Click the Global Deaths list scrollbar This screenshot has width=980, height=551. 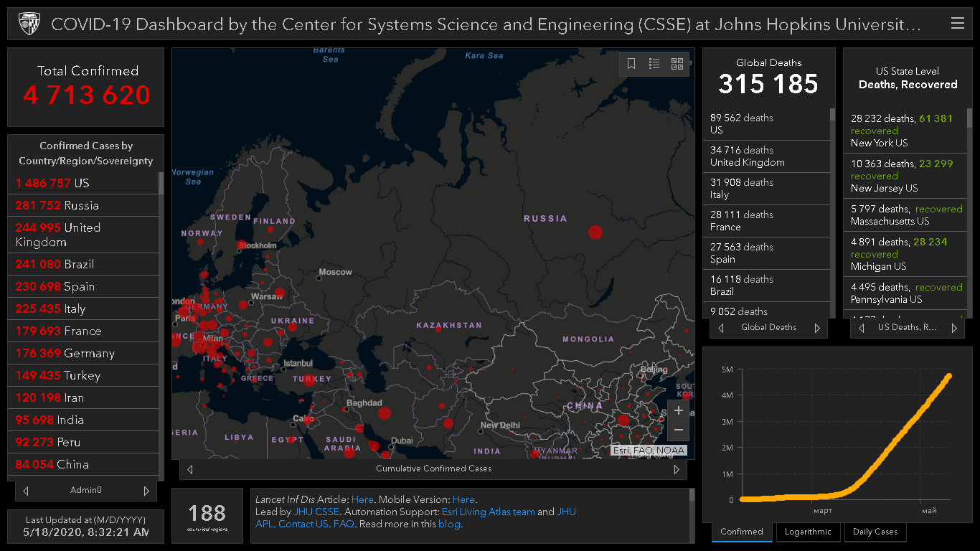[833, 215]
